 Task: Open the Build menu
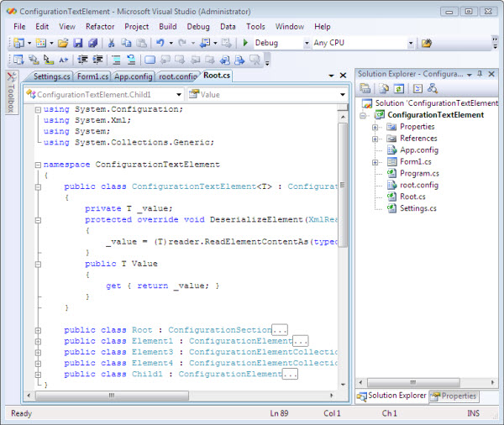[168, 26]
